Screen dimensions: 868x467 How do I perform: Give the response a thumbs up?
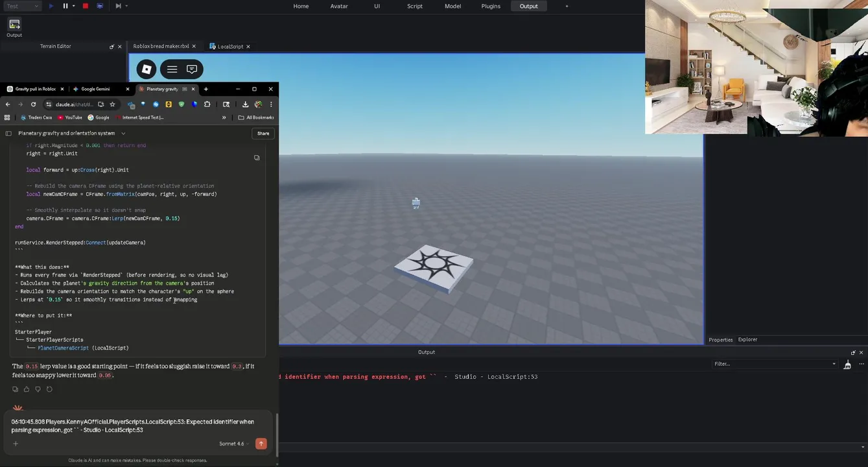coord(27,389)
